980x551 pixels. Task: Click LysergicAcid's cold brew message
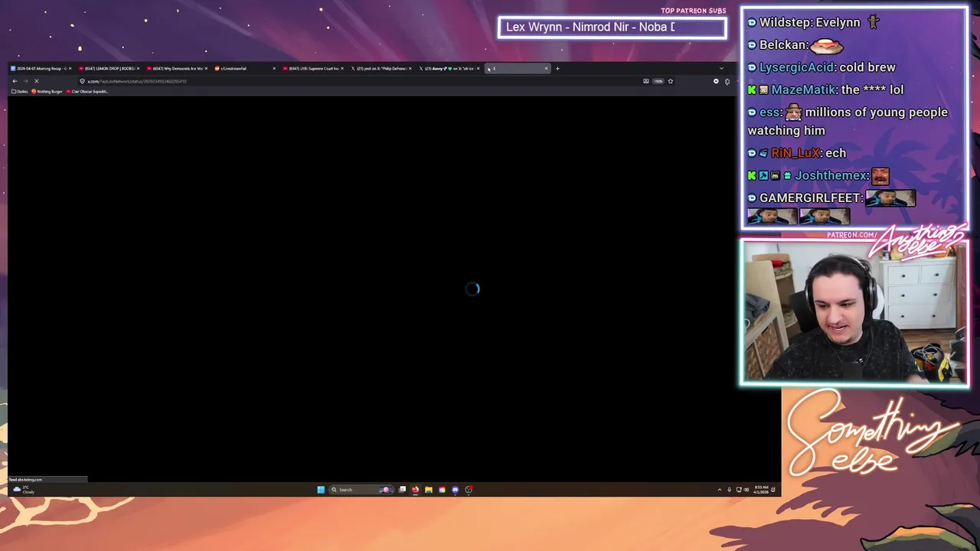(x=822, y=67)
